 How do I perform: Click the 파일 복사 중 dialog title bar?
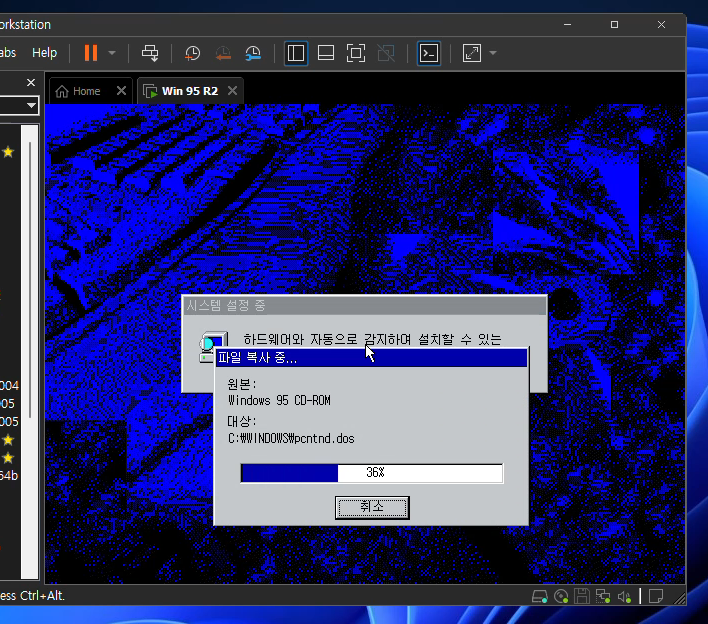(371, 358)
